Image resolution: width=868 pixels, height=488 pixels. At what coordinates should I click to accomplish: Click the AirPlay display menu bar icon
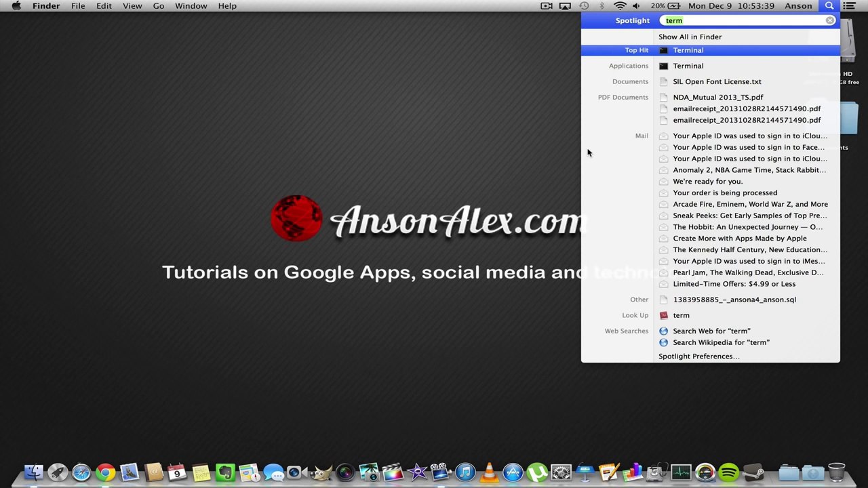[565, 6]
